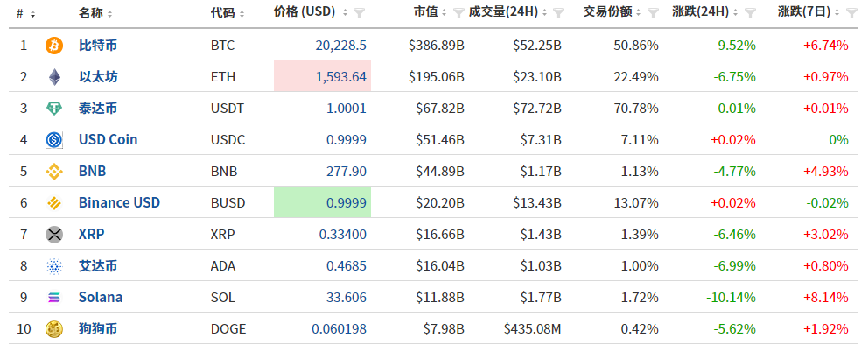This screenshot has width=868, height=345.
Task: Click BNB price 277.90
Action: pyautogui.click(x=346, y=172)
